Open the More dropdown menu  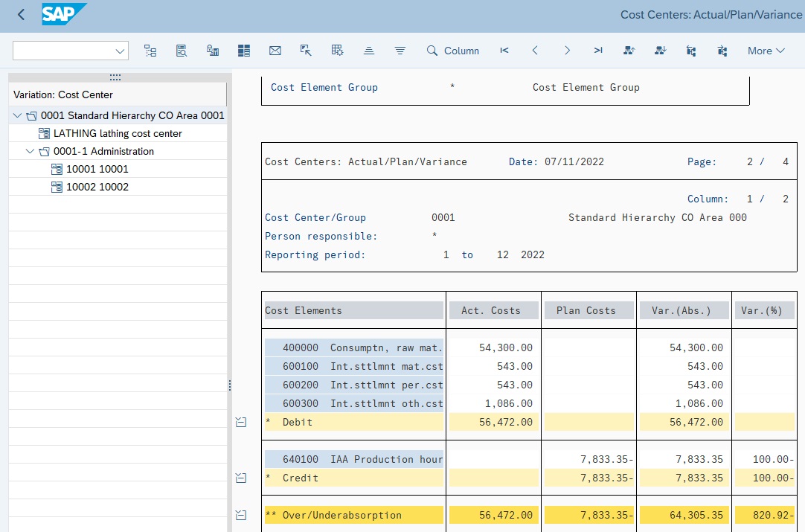pyautogui.click(x=766, y=51)
